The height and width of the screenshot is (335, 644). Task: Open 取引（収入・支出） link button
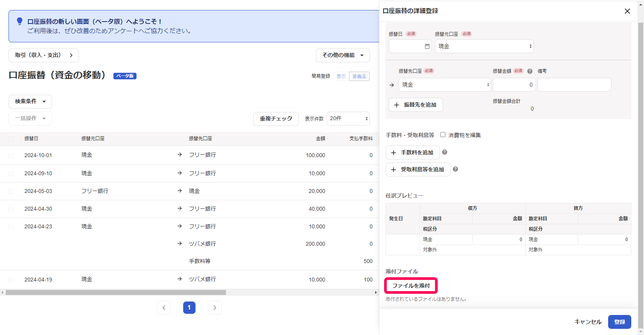(44, 55)
